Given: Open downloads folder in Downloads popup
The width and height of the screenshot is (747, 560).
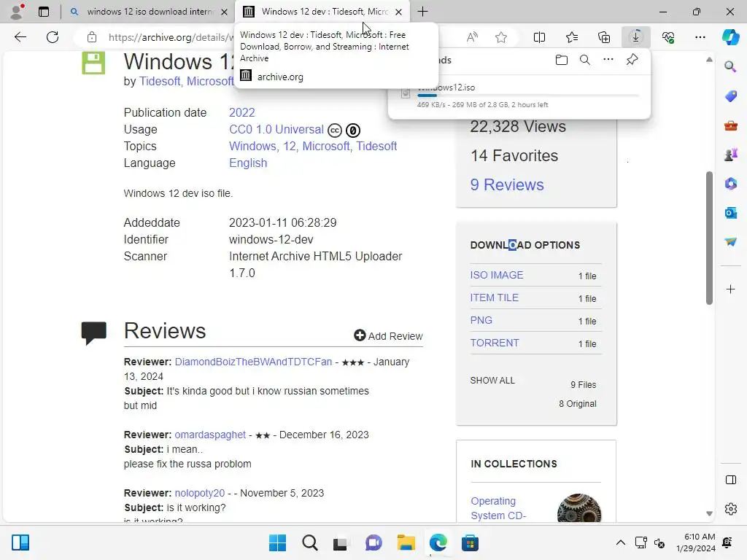Looking at the screenshot, I should pyautogui.click(x=562, y=60).
